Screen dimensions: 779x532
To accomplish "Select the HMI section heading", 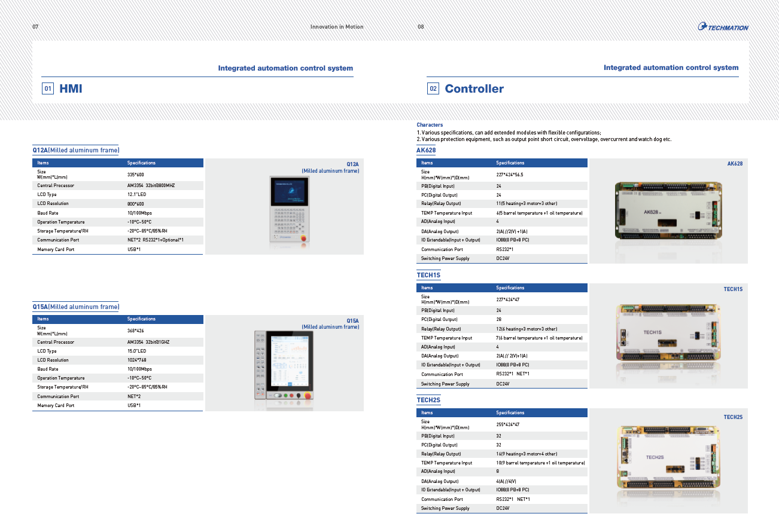I will tap(71, 89).
